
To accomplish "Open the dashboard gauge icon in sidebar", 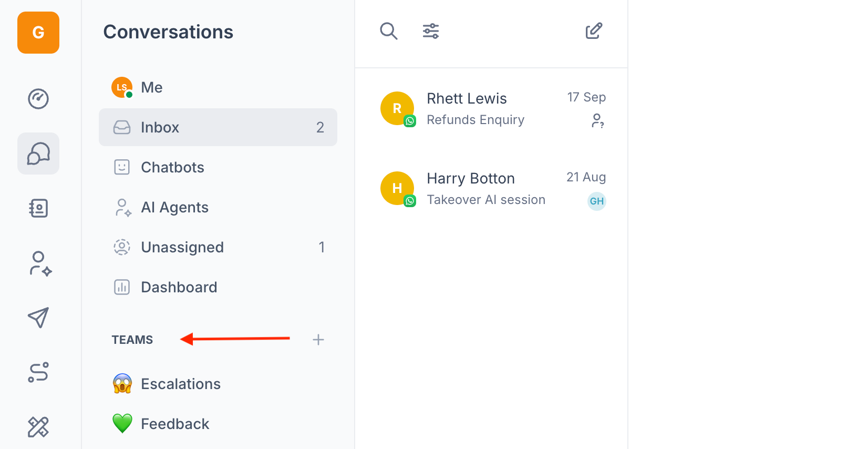I will [x=38, y=99].
